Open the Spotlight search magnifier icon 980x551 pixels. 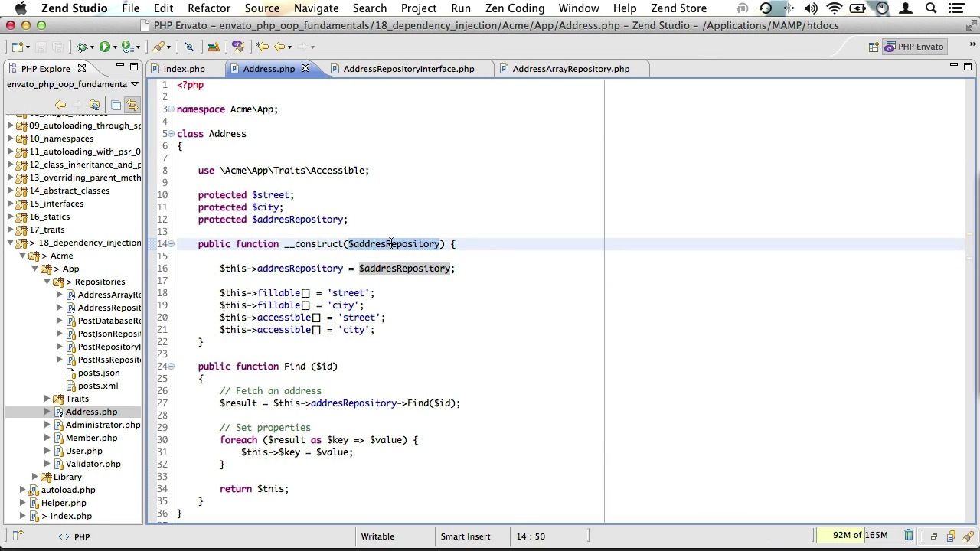(931, 8)
